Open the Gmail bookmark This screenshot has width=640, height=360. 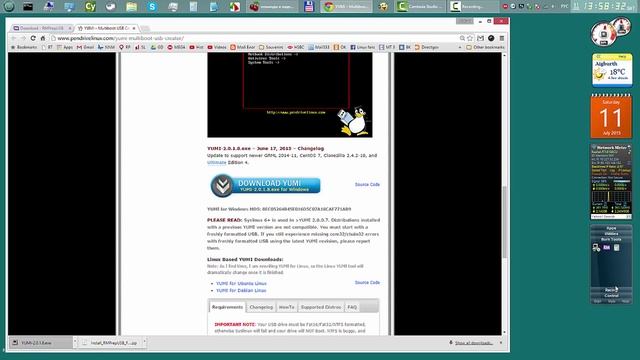point(85,47)
